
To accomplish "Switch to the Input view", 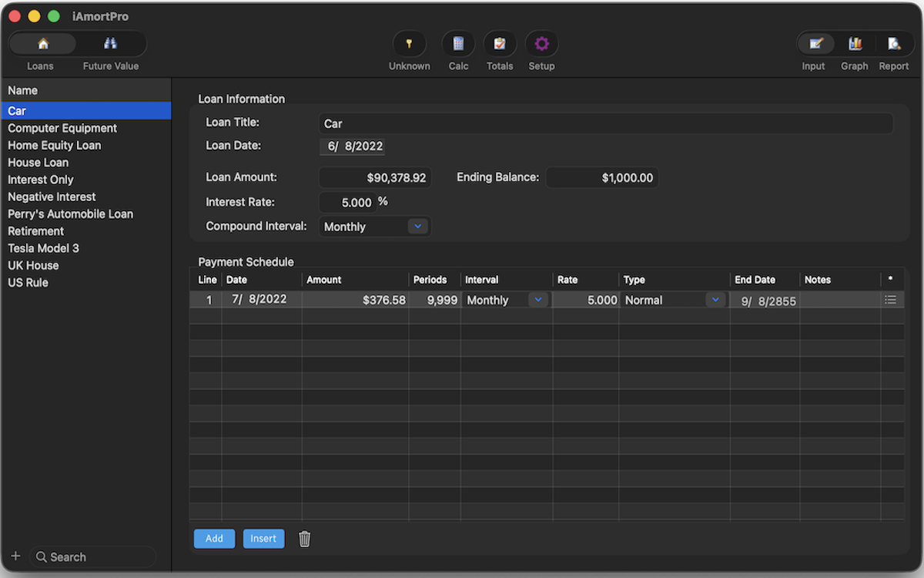I will click(x=815, y=44).
